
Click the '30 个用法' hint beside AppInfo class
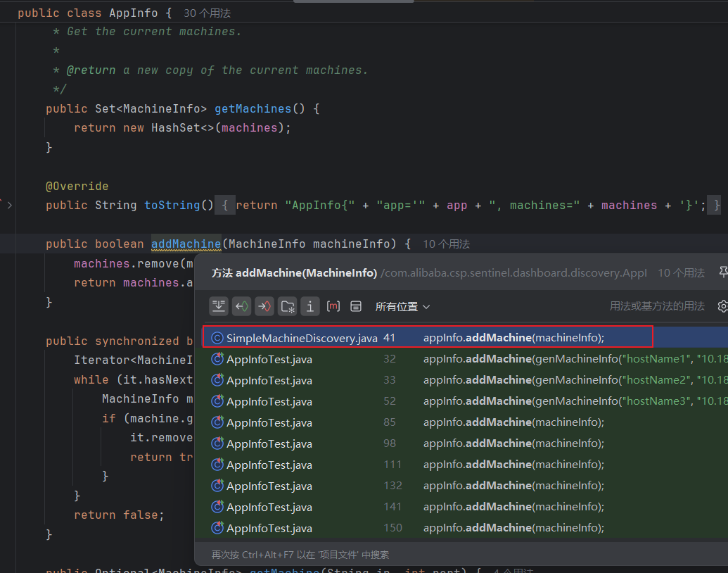tap(207, 13)
